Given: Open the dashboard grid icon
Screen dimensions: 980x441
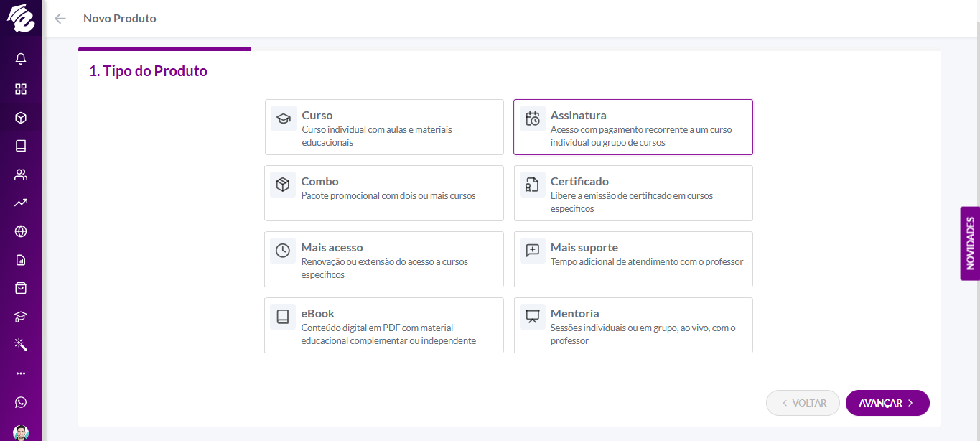Looking at the screenshot, I should click(x=21, y=89).
